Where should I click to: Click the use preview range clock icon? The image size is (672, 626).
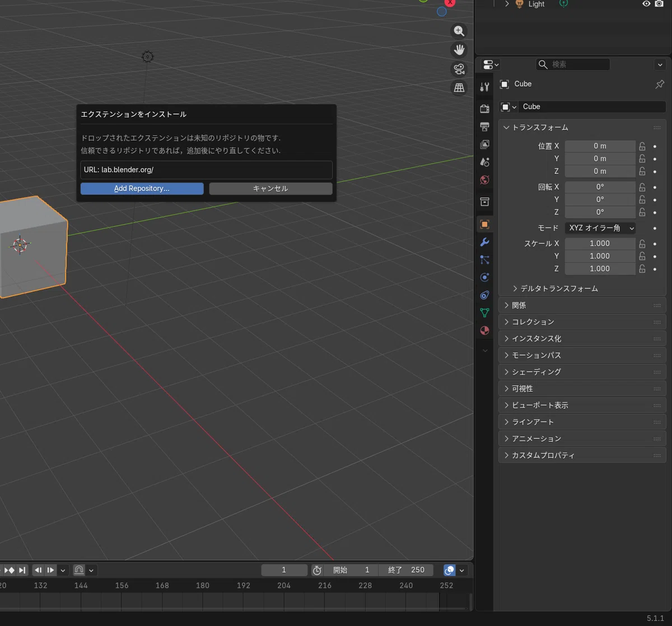[x=317, y=570]
